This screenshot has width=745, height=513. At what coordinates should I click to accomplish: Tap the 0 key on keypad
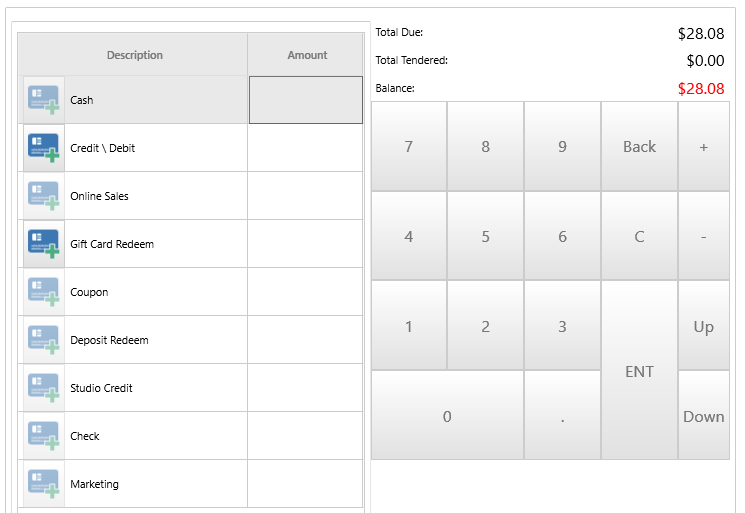447,416
